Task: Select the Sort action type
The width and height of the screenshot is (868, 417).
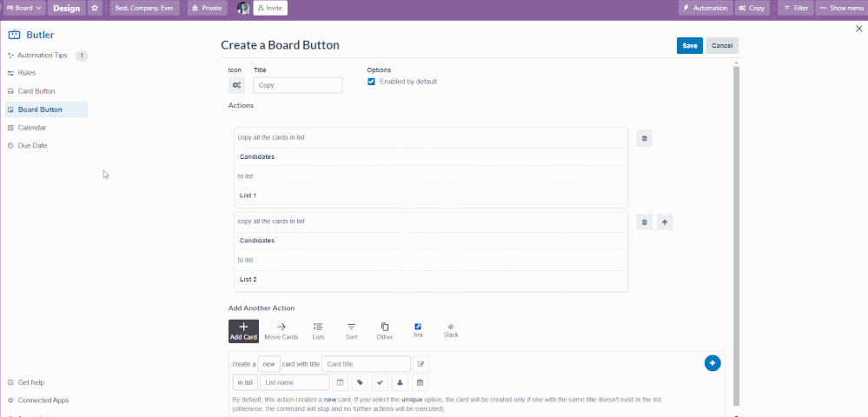Action: tap(352, 331)
